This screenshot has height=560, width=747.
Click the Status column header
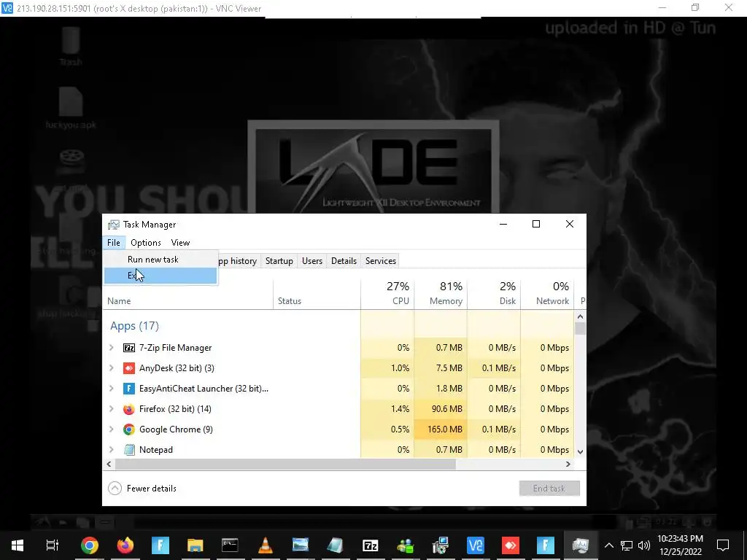317,293
